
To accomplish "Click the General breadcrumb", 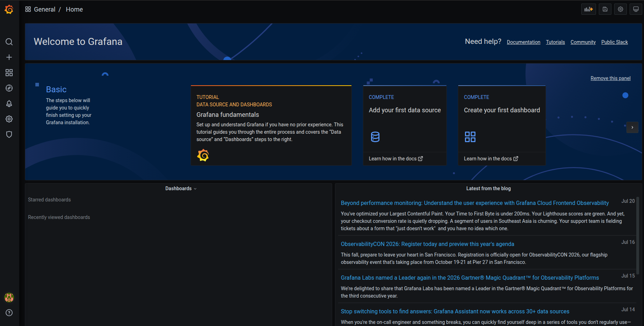I will tap(44, 9).
